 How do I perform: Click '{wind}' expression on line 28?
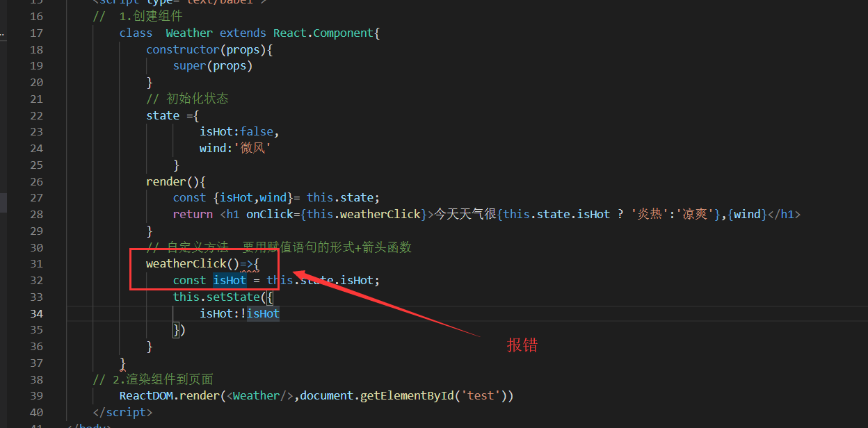click(x=747, y=214)
